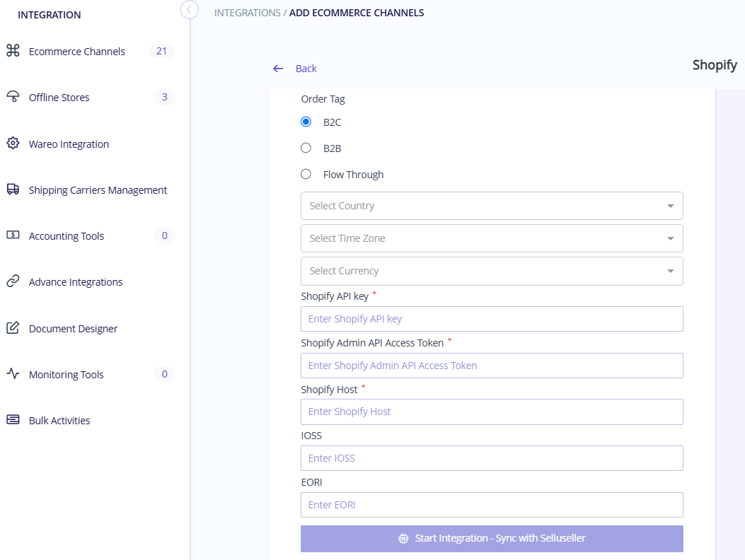Click the Monitoring Tools waveform icon
The image size is (745, 560).
click(x=12, y=374)
